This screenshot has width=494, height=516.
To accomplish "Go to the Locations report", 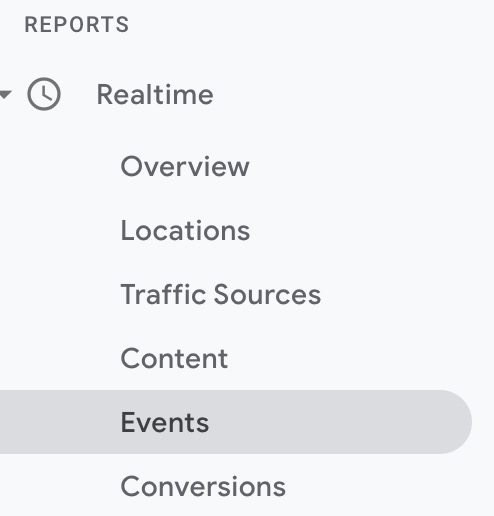I will tap(185, 230).
